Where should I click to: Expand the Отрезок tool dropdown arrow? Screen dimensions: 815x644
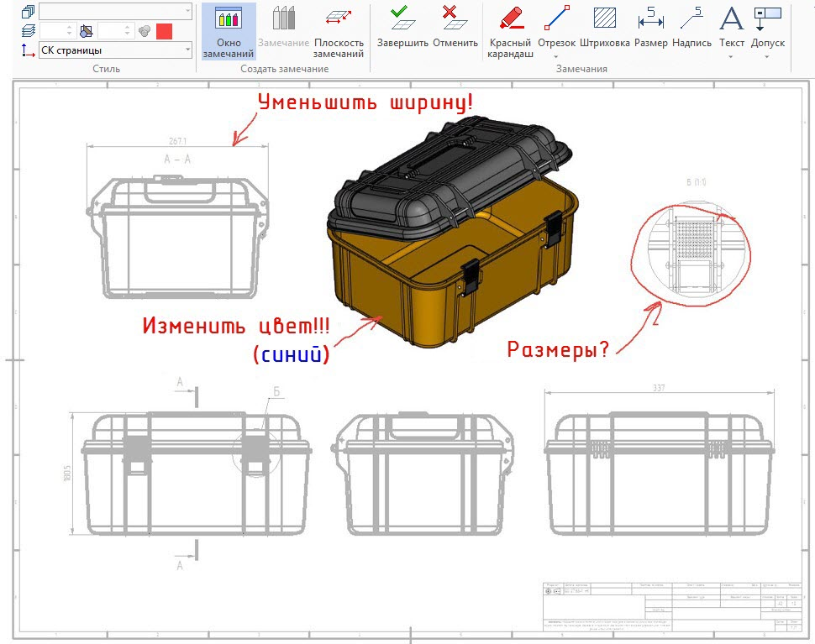[557, 55]
